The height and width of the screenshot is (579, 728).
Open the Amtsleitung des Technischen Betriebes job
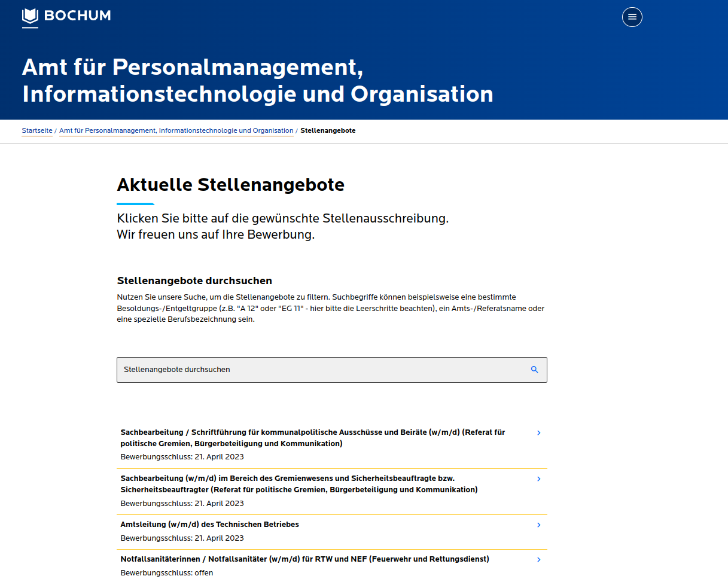(209, 525)
